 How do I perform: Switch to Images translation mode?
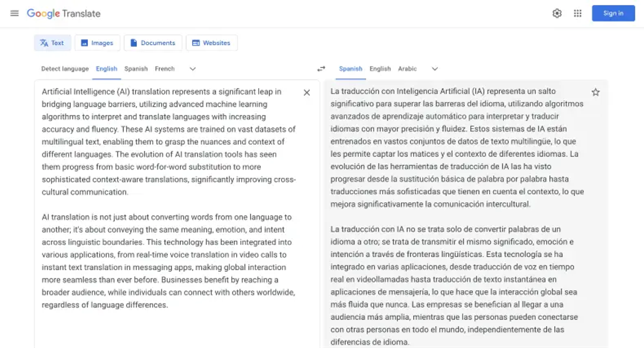(x=97, y=43)
